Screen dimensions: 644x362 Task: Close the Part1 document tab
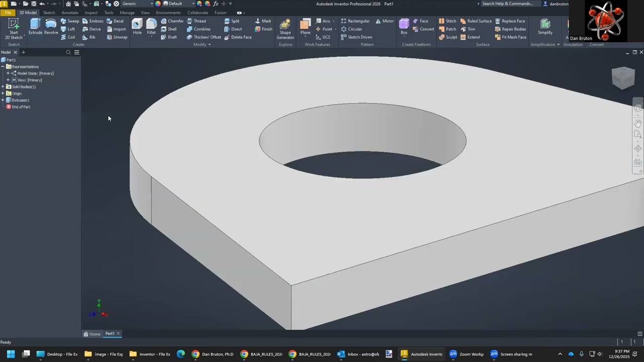tap(118, 334)
